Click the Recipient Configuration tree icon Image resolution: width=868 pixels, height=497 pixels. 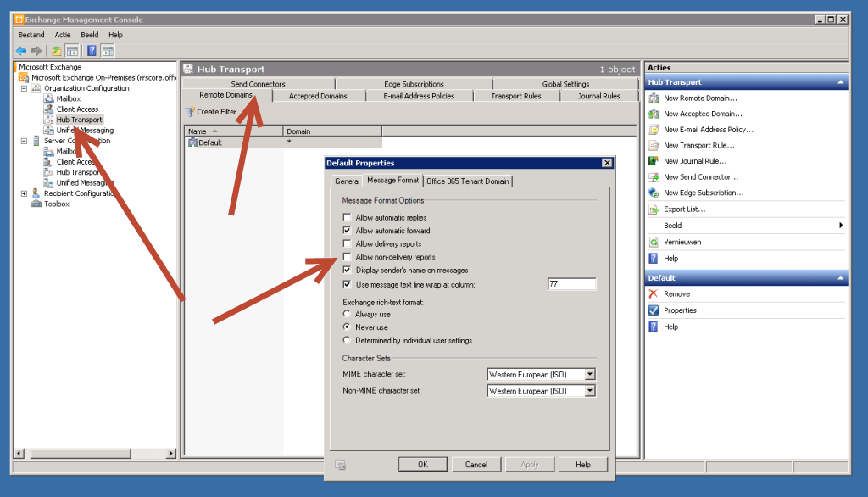(36, 193)
